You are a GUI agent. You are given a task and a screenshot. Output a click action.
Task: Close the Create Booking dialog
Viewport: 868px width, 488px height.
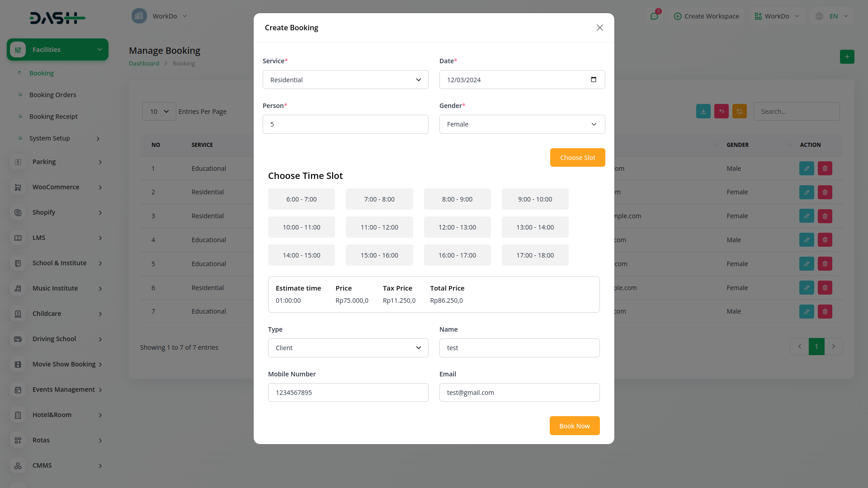click(599, 28)
